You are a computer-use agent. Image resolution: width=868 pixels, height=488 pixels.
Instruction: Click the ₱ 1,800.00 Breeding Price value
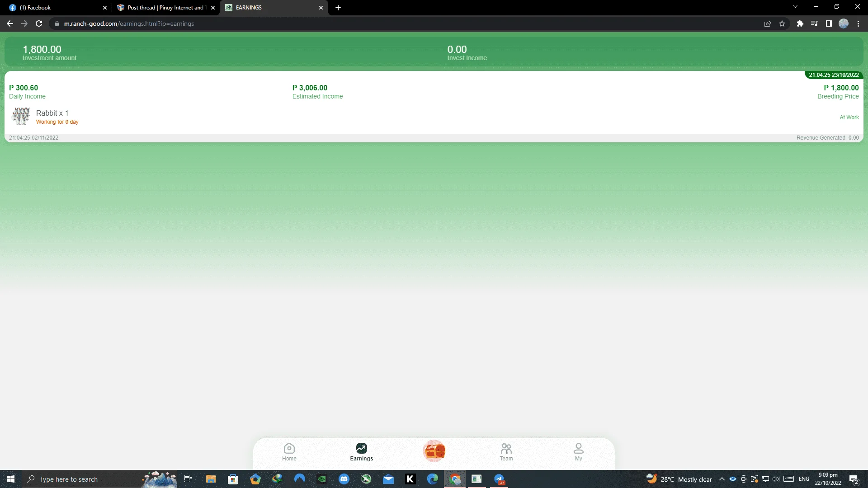point(841,88)
